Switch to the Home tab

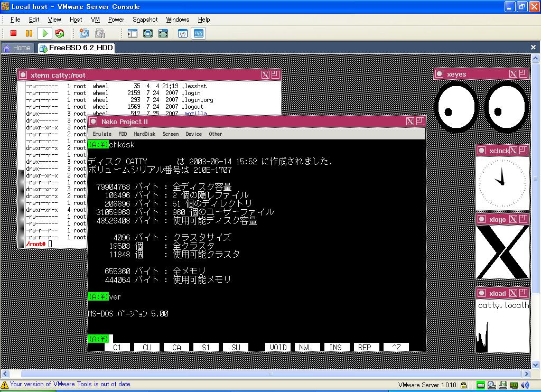tap(17, 48)
